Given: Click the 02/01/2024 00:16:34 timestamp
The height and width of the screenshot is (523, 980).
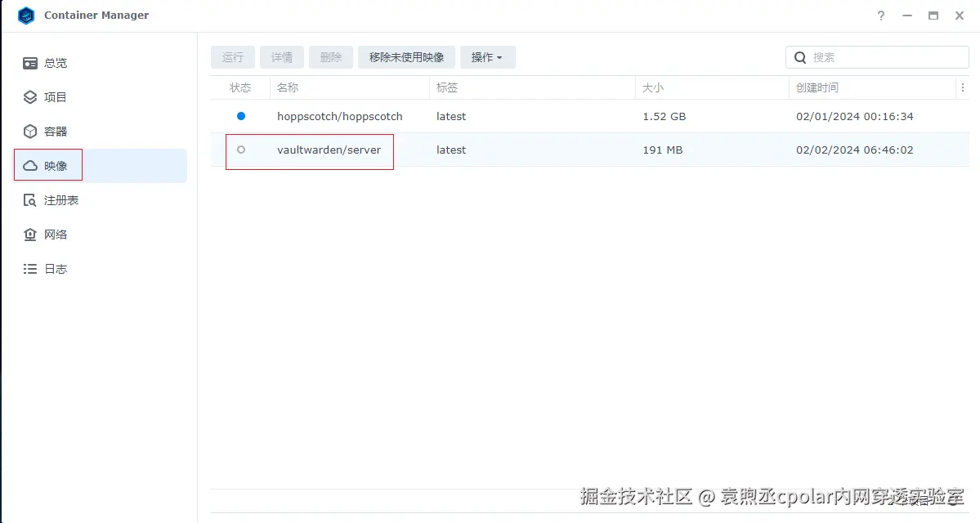Looking at the screenshot, I should pos(854,116).
